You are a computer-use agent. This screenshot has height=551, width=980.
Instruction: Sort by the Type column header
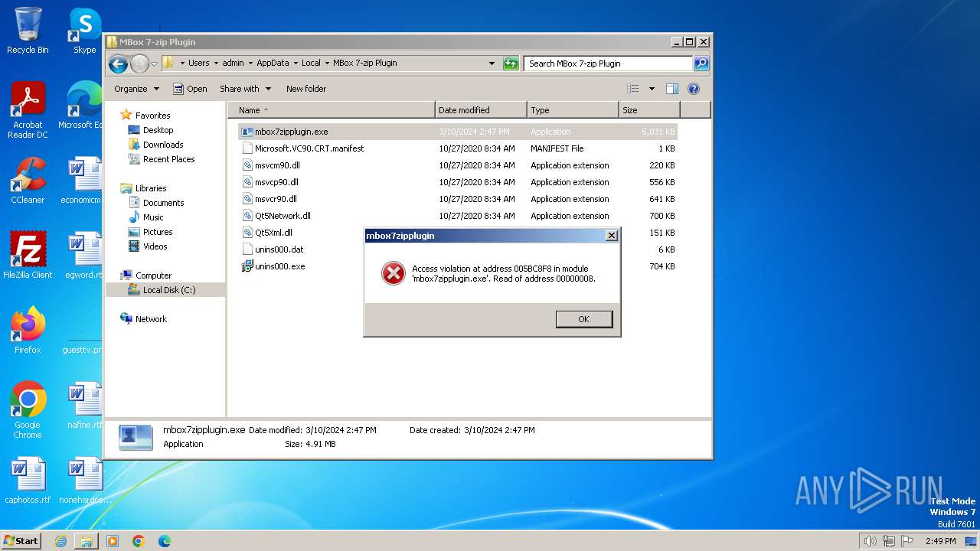[573, 110]
